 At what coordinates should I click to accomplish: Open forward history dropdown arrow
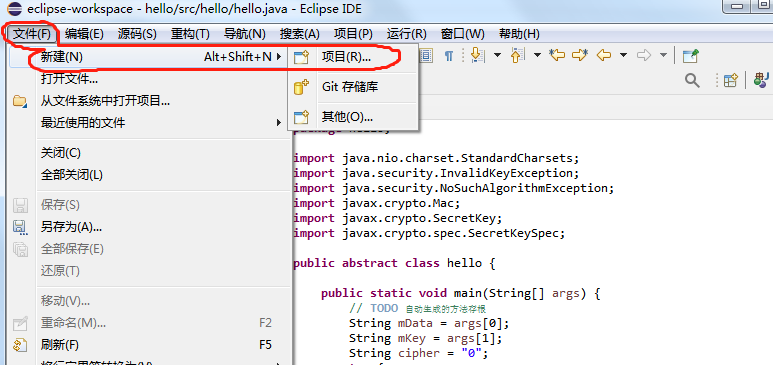click(x=664, y=55)
